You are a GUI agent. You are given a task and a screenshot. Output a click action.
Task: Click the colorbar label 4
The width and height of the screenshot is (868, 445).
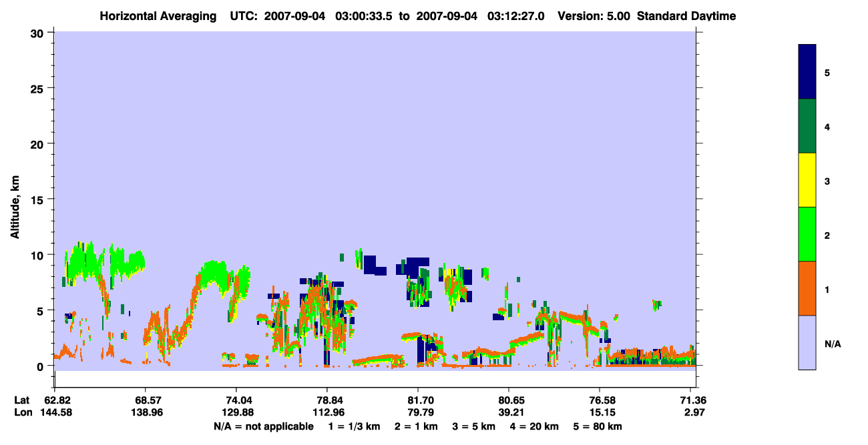pos(827,126)
